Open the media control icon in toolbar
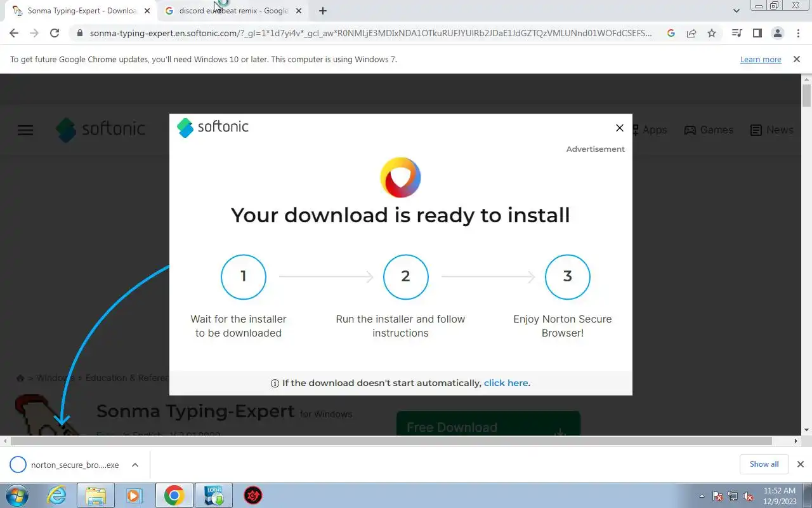The image size is (812, 508). pyautogui.click(x=737, y=33)
